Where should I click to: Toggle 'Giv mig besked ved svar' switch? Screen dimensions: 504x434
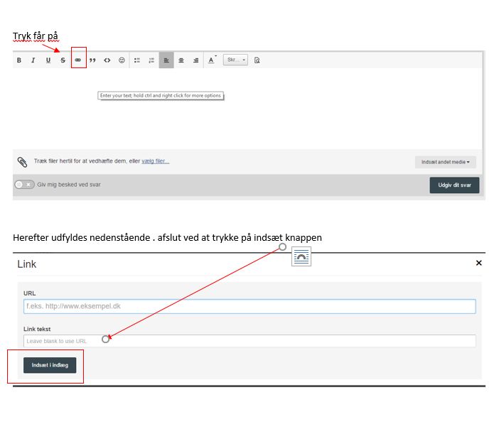click(25, 184)
